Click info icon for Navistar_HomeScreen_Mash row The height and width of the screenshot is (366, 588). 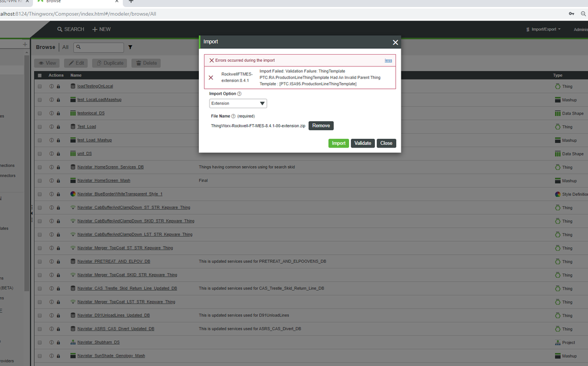click(x=51, y=181)
